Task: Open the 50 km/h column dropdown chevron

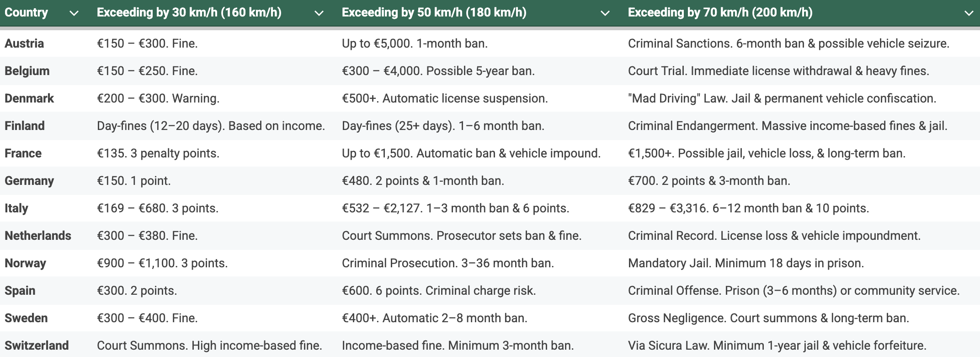Action: pos(605,13)
